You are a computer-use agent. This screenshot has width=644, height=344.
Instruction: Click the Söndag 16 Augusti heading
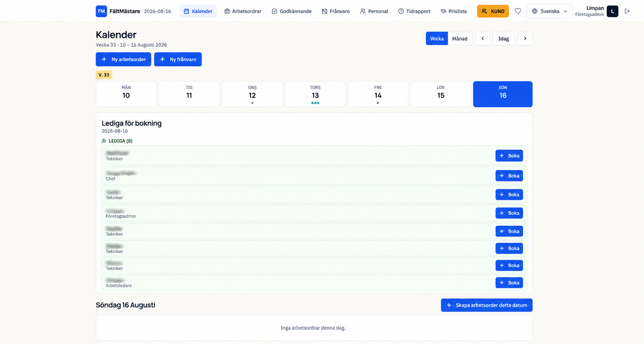pyautogui.click(x=125, y=305)
